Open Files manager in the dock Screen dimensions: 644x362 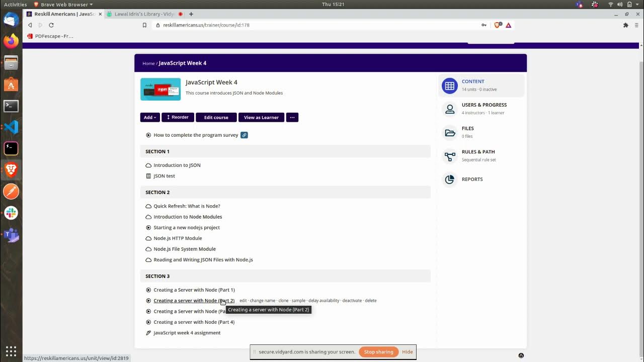[x=11, y=63]
